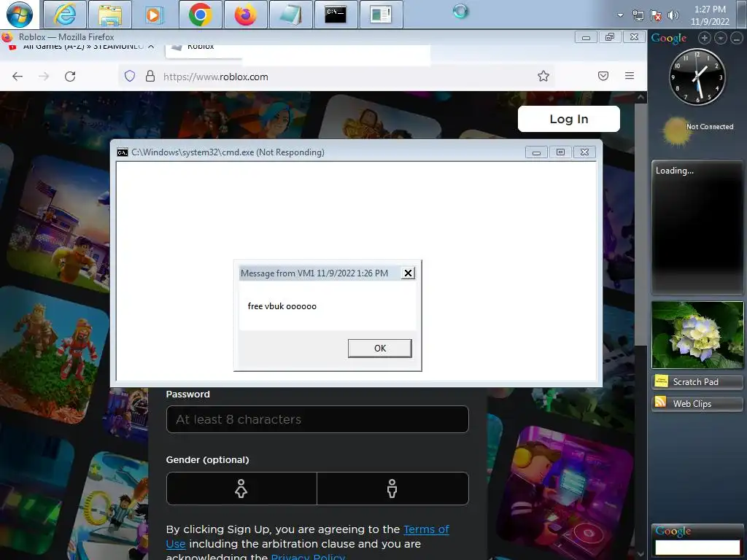747x560 pixels.
Task: Go back in Firefox
Action: pos(18,76)
